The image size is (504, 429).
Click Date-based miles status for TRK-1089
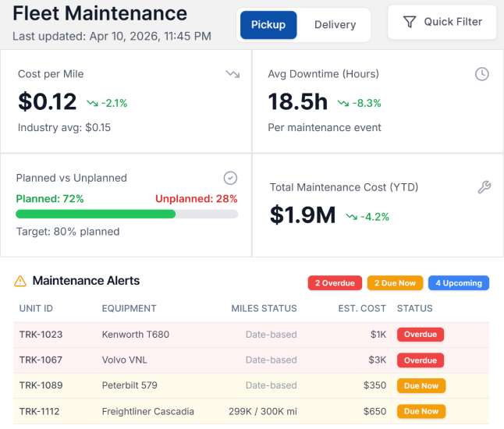[272, 385]
